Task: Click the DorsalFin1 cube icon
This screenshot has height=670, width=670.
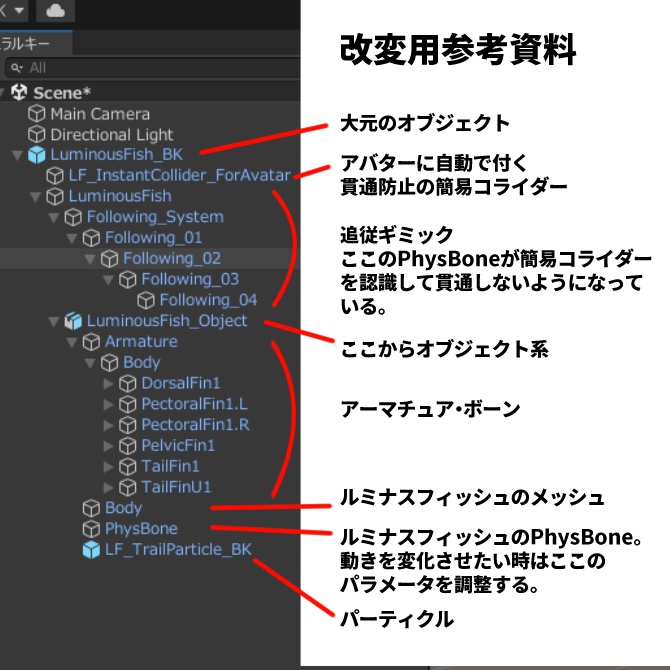Action: pos(127,383)
